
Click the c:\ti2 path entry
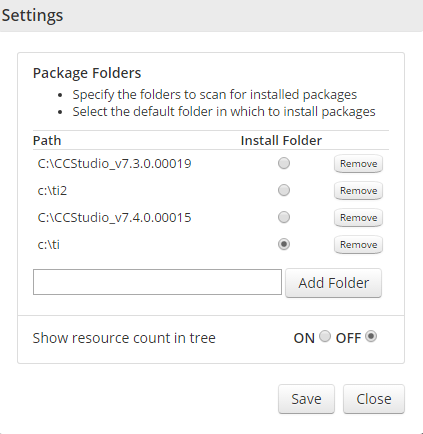52,191
